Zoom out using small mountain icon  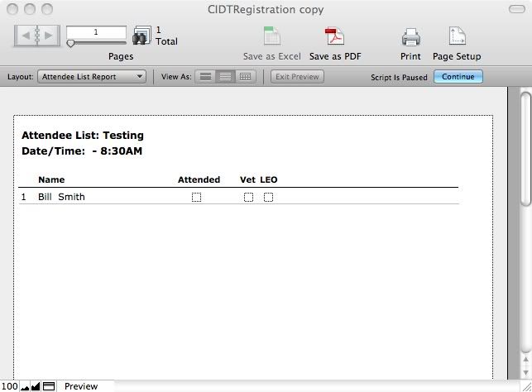pyautogui.click(x=25, y=387)
